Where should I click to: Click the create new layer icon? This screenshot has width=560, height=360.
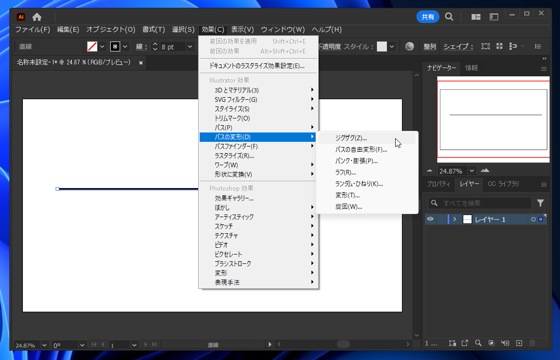click(519, 343)
